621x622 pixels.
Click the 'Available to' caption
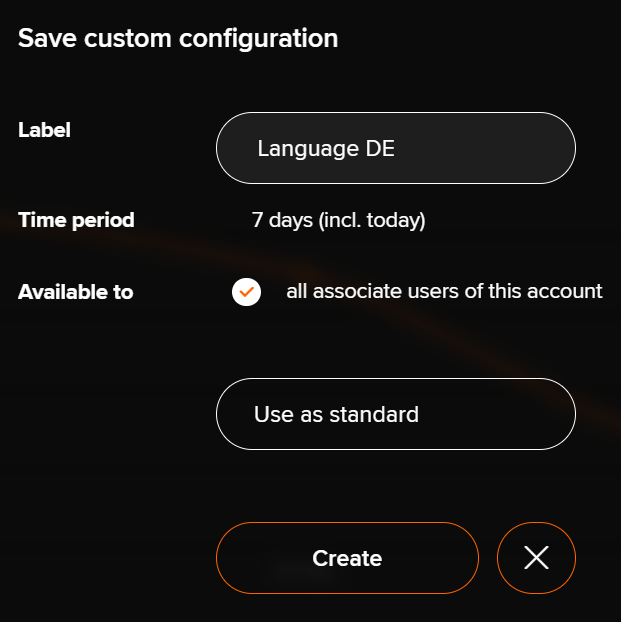(x=76, y=292)
